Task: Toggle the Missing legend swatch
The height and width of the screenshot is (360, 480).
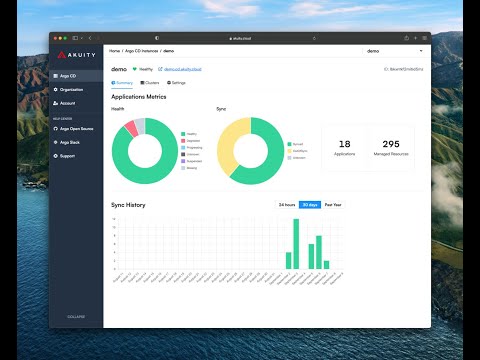Action: (183, 168)
